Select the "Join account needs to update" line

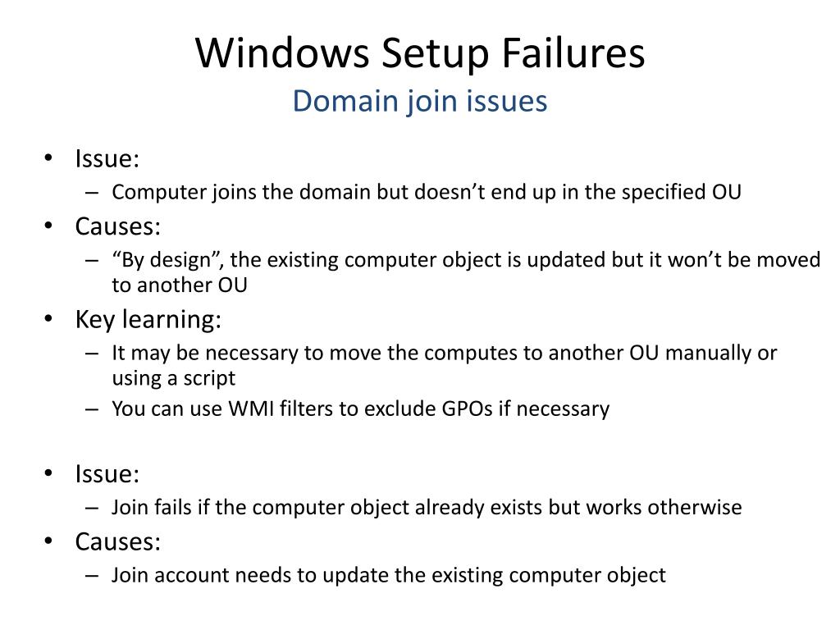click(x=388, y=575)
